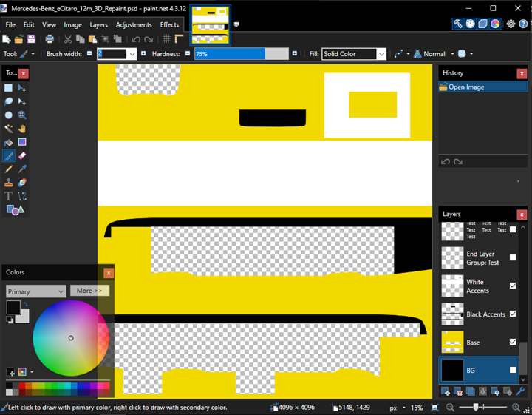This screenshot has width=532, height=415.
Task: Open the View menu
Action: coord(49,25)
